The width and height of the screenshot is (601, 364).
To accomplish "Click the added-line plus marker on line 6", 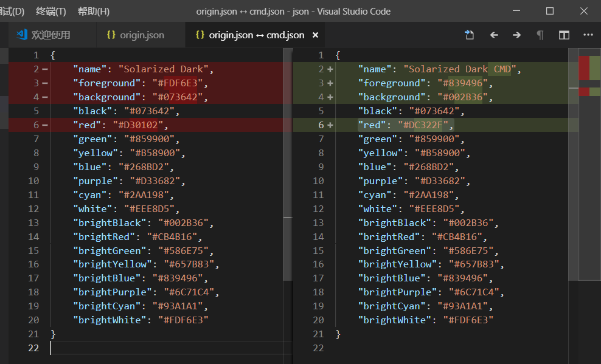I will (329, 125).
